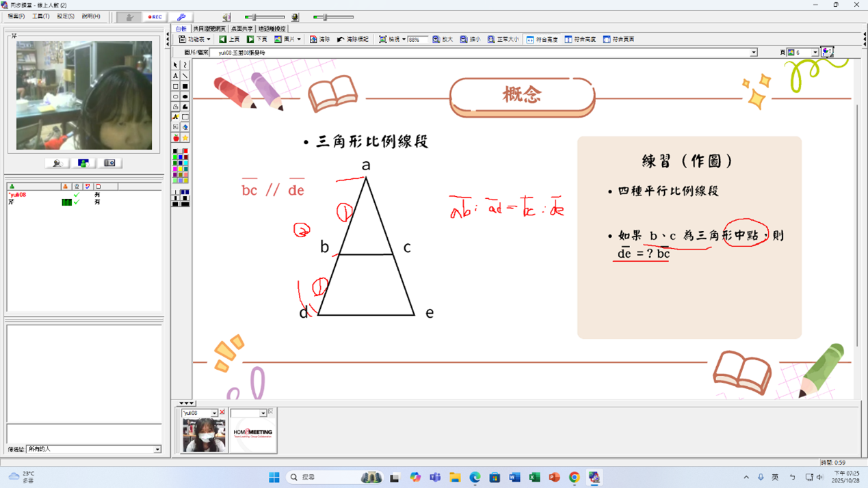Pick the filled rectangle shape tool
The width and height of the screenshot is (868, 488).
(185, 87)
